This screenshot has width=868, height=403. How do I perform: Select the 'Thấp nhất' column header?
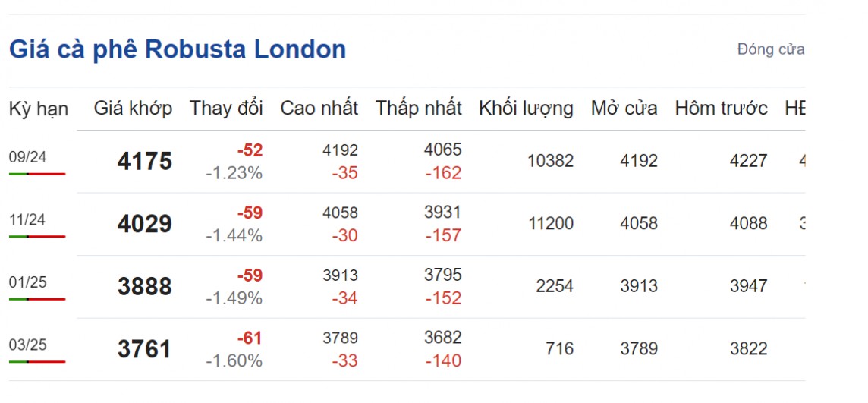(418, 109)
